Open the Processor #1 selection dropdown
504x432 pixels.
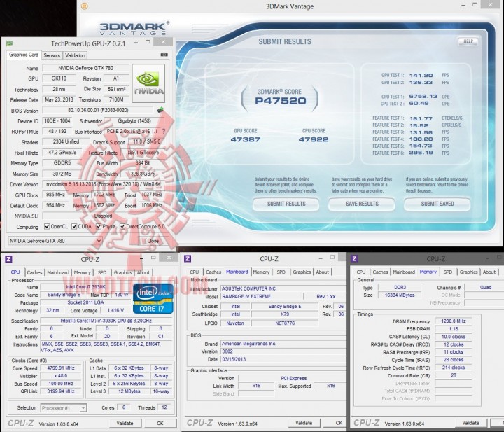[x=64, y=408]
